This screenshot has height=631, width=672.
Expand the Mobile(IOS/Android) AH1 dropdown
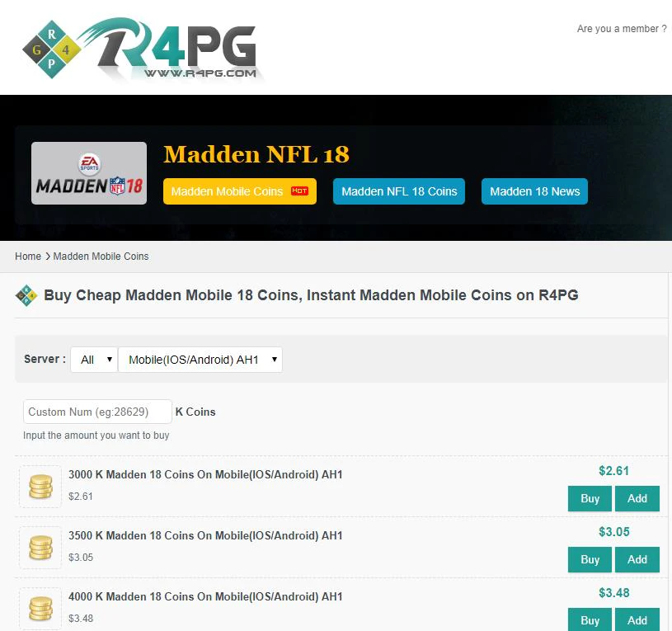(200, 360)
